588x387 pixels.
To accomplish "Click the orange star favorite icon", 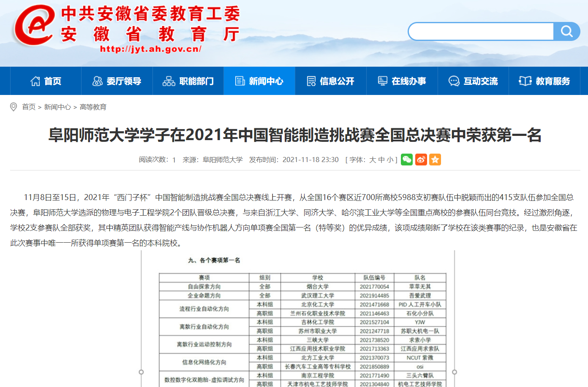I will pyautogui.click(x=435, y=160).
